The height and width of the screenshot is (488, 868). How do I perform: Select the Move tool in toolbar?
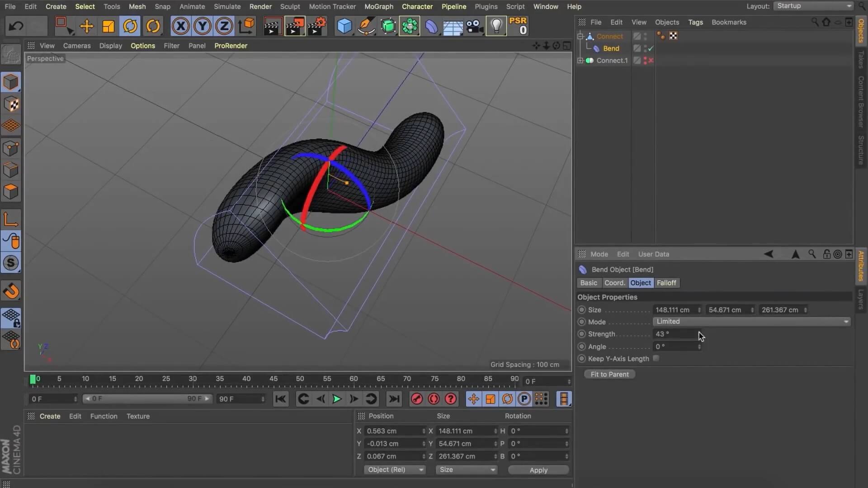click(x=86, y=26)
